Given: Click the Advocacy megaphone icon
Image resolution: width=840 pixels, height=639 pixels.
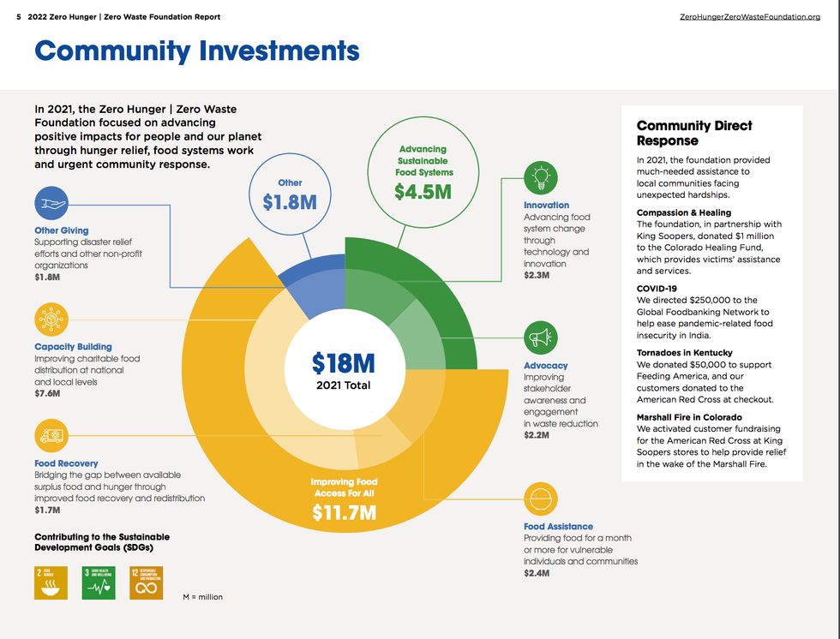Looking at the screenshot, I should point(540,337).
